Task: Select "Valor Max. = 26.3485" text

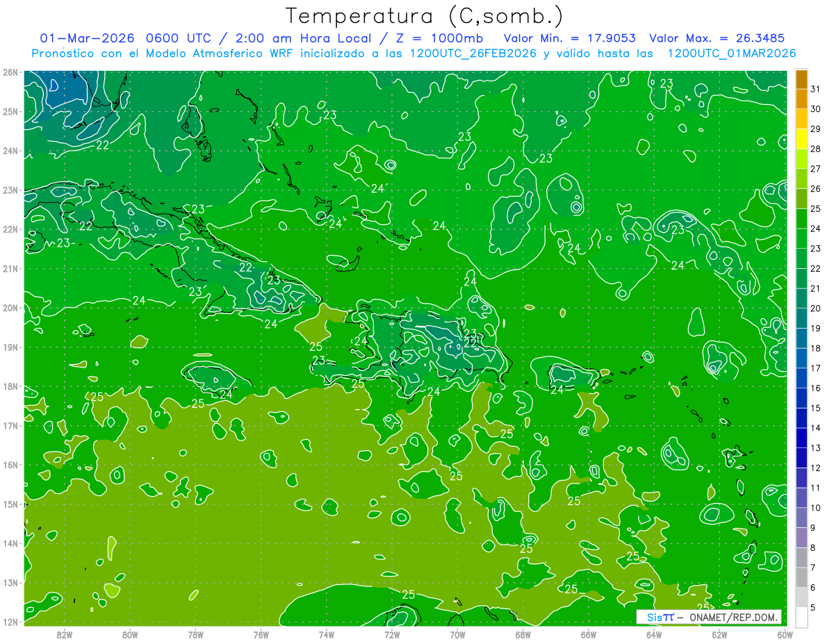Action: point(719,38)
